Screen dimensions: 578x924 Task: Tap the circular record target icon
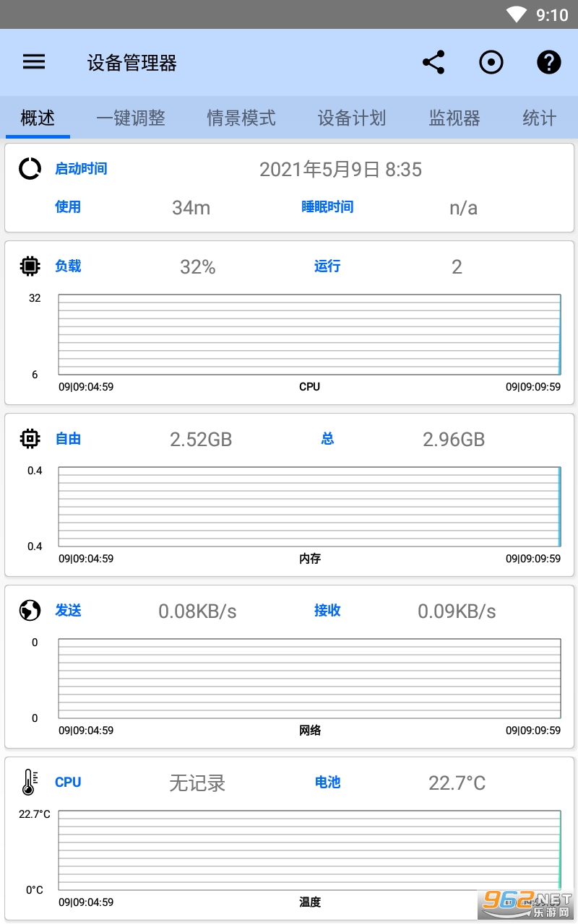click(x=491, y=62)
